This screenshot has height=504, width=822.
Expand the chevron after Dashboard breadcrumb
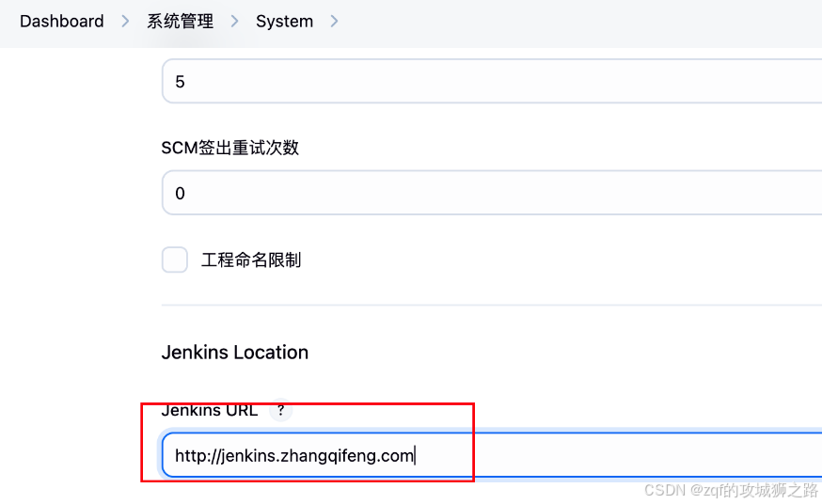pos(125,22)
